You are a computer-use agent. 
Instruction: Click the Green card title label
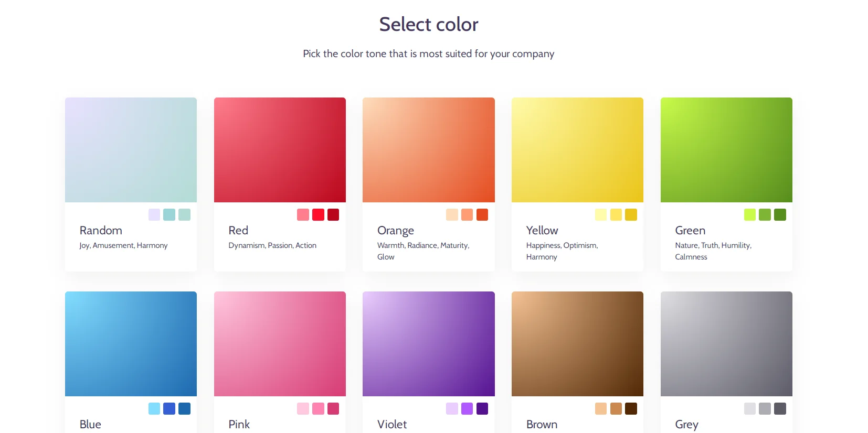click(690, 231)
